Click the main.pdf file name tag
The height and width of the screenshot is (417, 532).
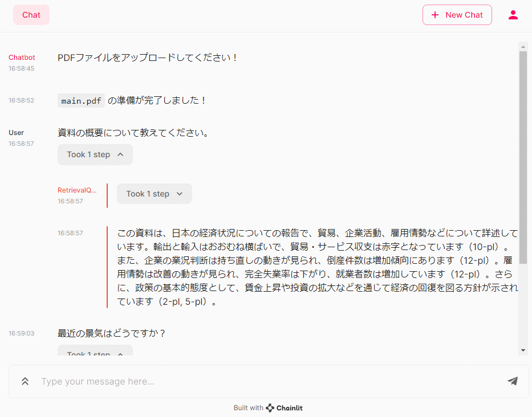pyautogui.click(x=81, y=101)
